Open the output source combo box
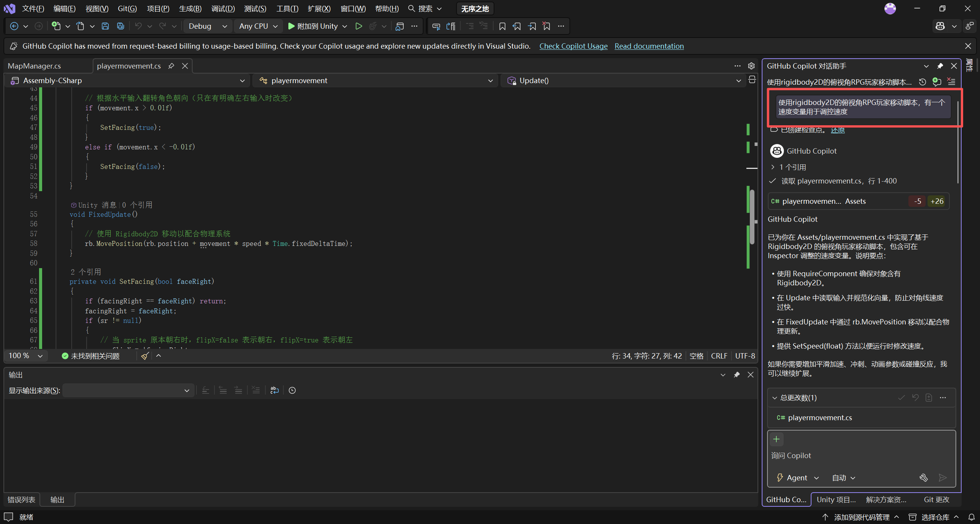 point(128,390)
